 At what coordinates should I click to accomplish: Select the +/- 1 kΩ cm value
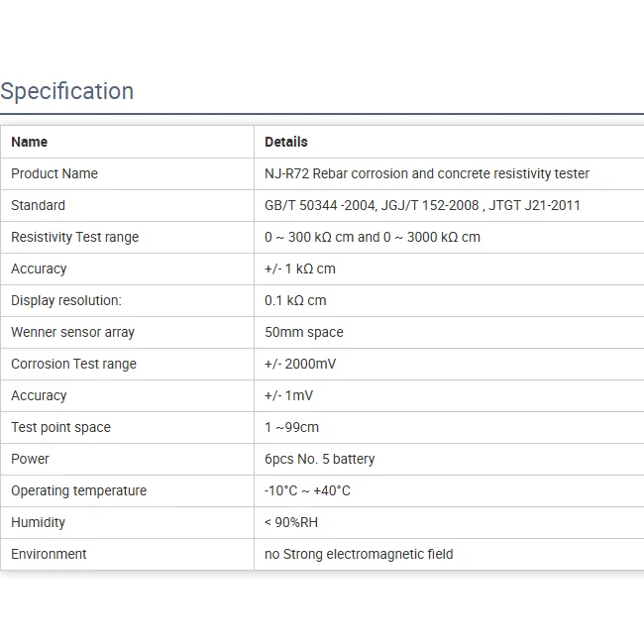pos(300,268)
